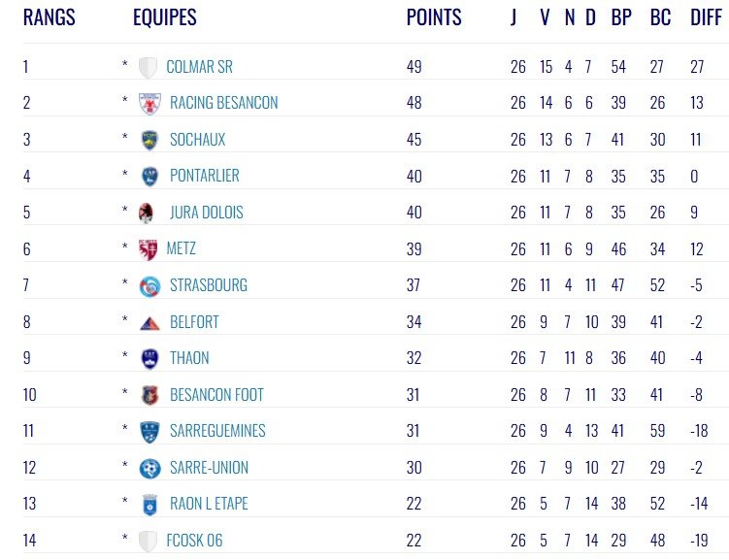Open the RAON L ETAPE team link

click(x=209, y=504)
